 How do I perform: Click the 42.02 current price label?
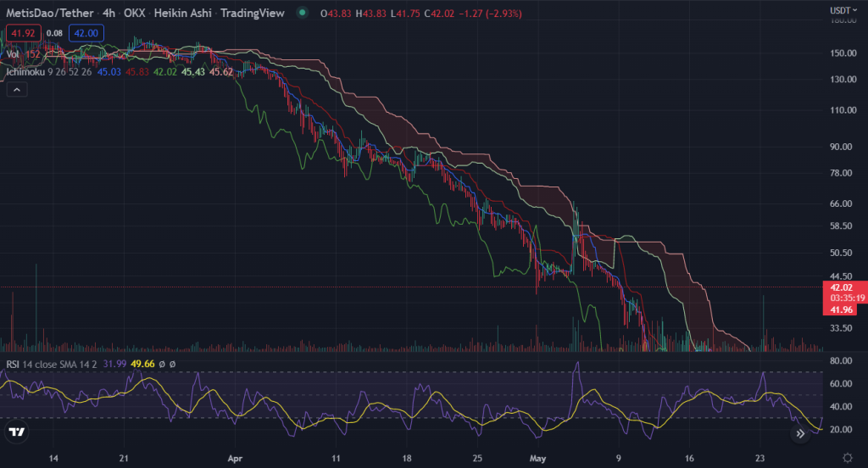(x=841, y=287)
